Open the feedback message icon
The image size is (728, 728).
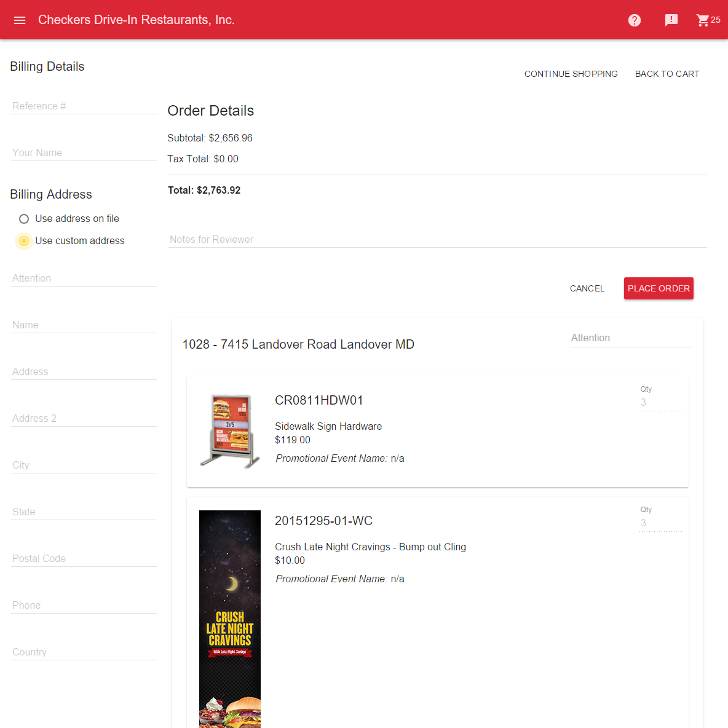671,20
